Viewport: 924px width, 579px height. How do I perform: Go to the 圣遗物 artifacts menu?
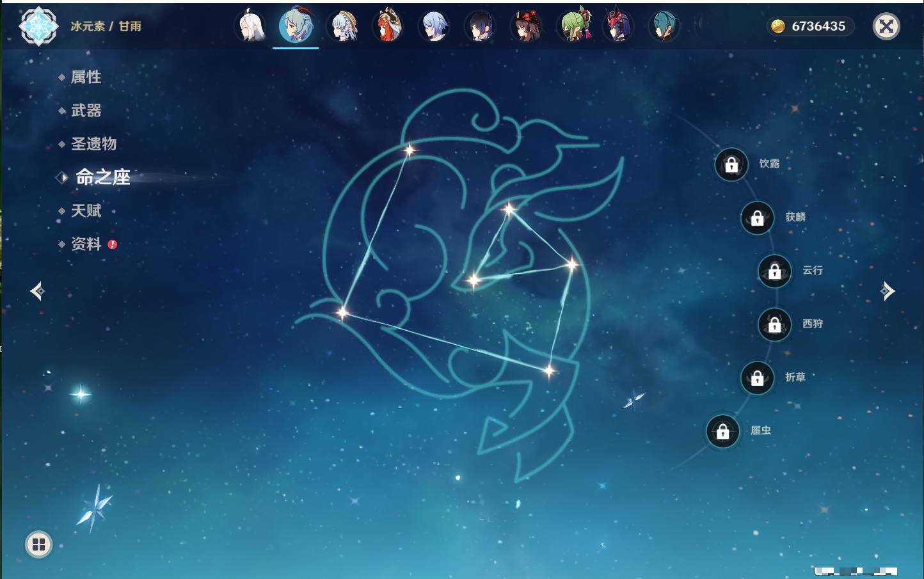[93, 144]
